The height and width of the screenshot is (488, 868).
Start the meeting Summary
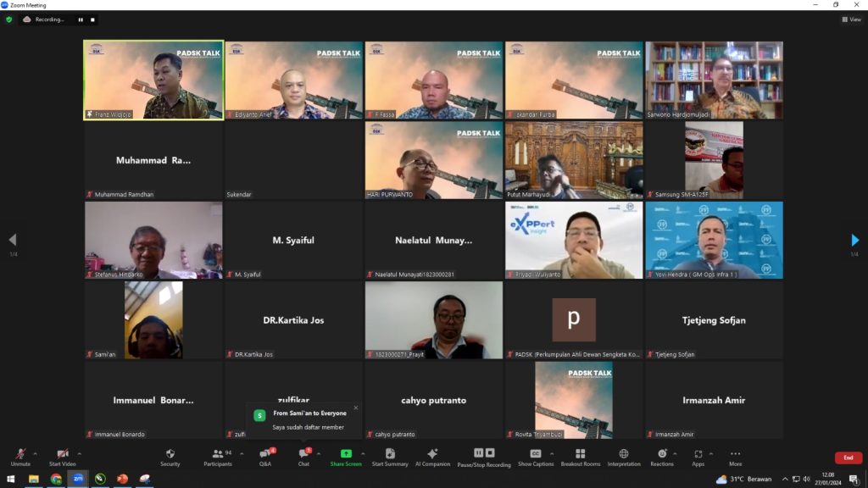tap(390, 457)
